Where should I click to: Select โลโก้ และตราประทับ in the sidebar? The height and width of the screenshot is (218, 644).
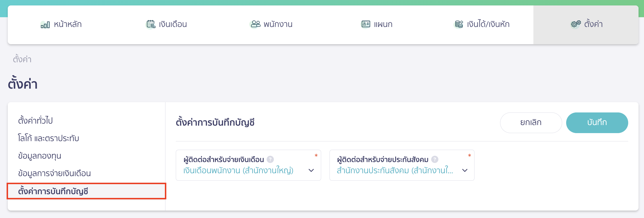[x=48, y=138]
